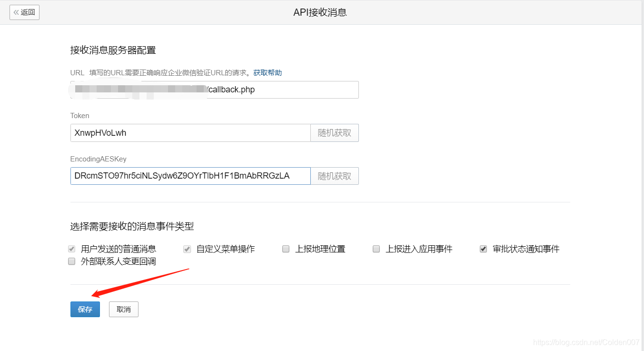Click the URL input containing callback.php
Screen dimensions: 644x351
click(238, 90)
